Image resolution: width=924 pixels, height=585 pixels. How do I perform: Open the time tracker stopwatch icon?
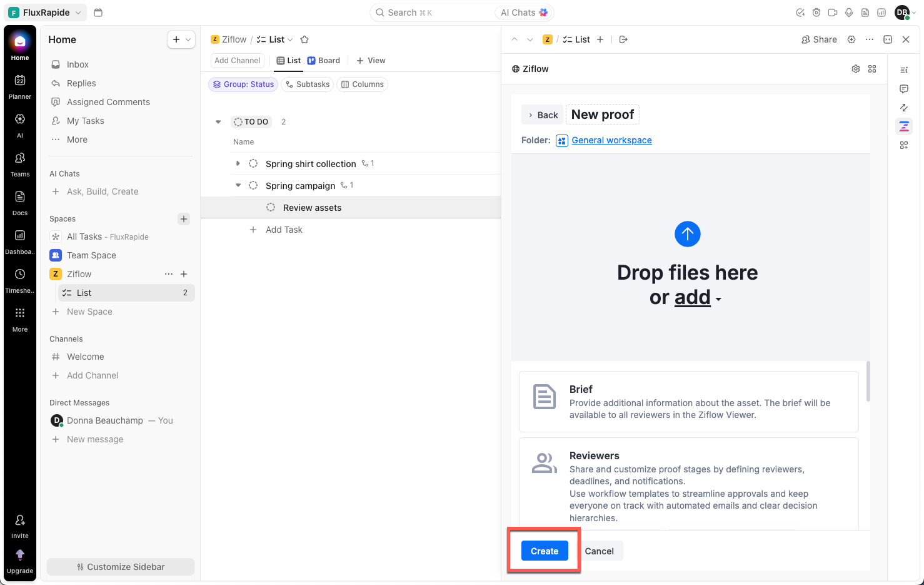pyautogui.click(x=816, y=13)
